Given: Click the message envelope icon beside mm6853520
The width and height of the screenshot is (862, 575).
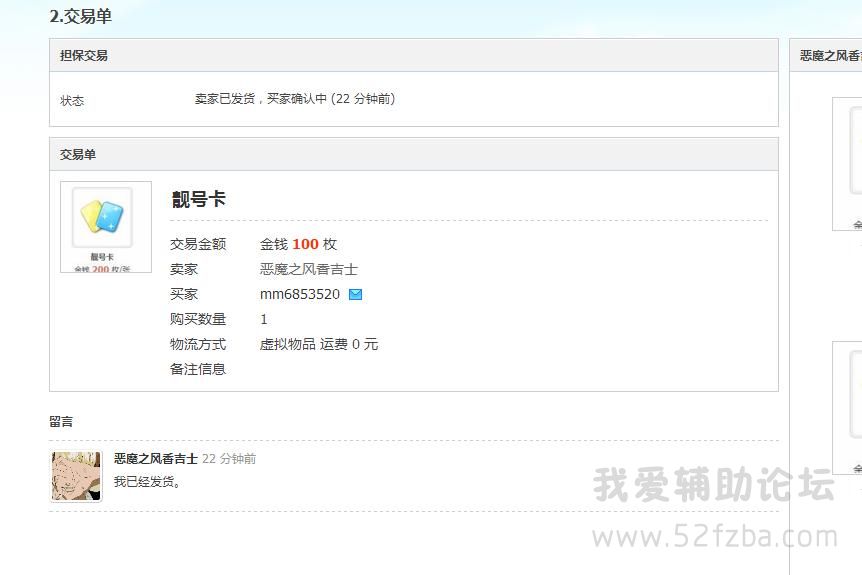Looking at the screenshot, I should tap(356, 295).
